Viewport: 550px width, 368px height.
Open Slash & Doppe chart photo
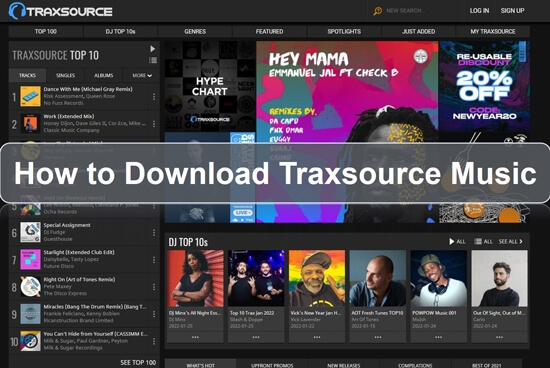click(256, 279)
